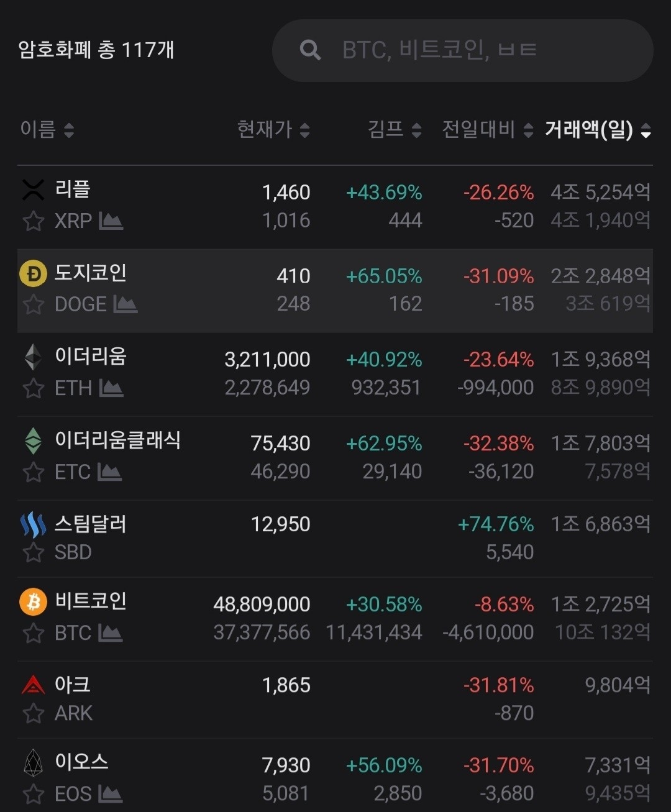Click the 현재가 sort arrows
671x812 pixels.
click(x=304, y=130)
